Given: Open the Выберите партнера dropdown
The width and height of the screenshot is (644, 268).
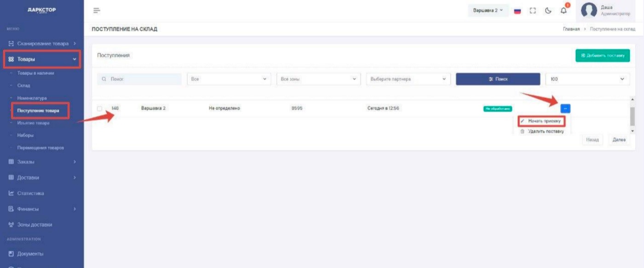Looking at the screenshot, I should [407, 79].
